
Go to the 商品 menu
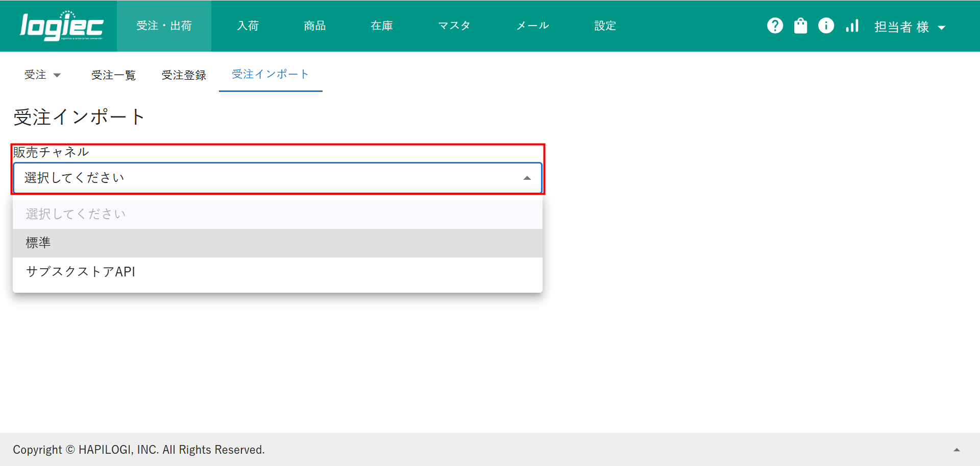pos(314,26)
